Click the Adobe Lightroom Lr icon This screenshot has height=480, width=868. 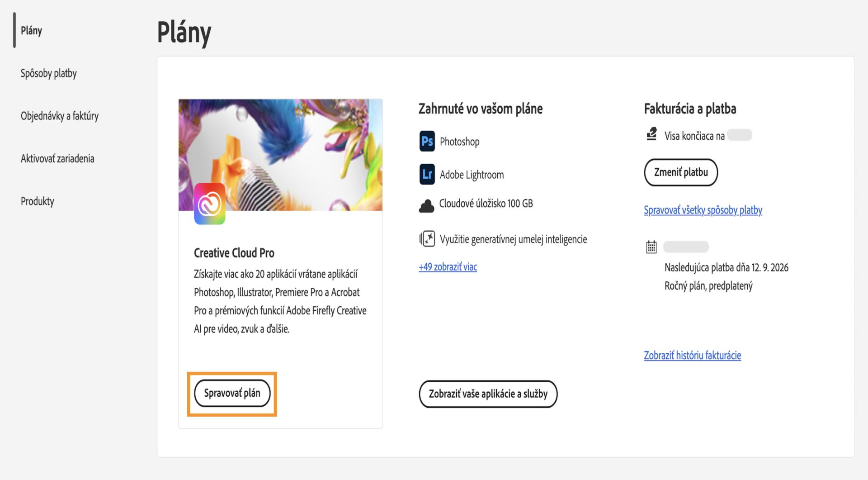pyautogui.click(x=427, y=174)
